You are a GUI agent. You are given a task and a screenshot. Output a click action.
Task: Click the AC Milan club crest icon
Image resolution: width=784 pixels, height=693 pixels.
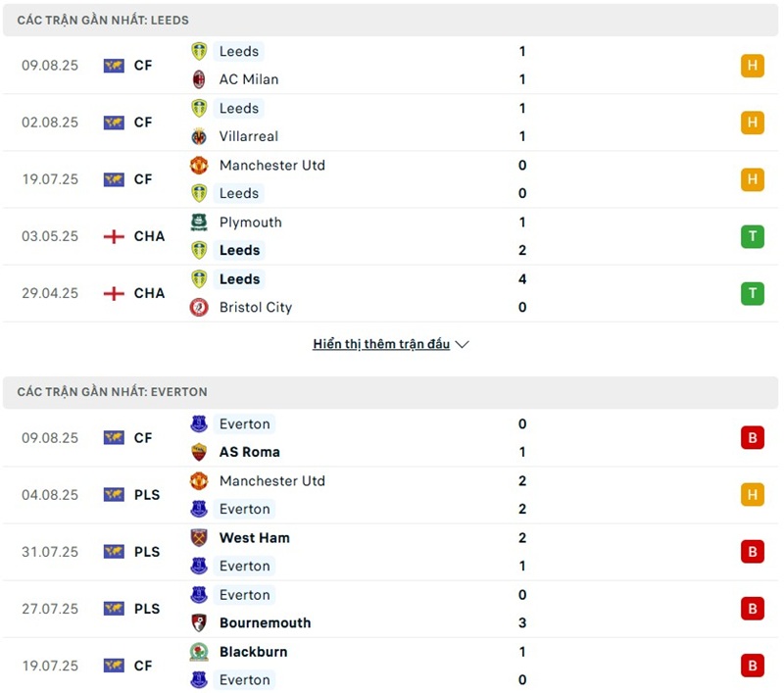click(x=199, y=79)
